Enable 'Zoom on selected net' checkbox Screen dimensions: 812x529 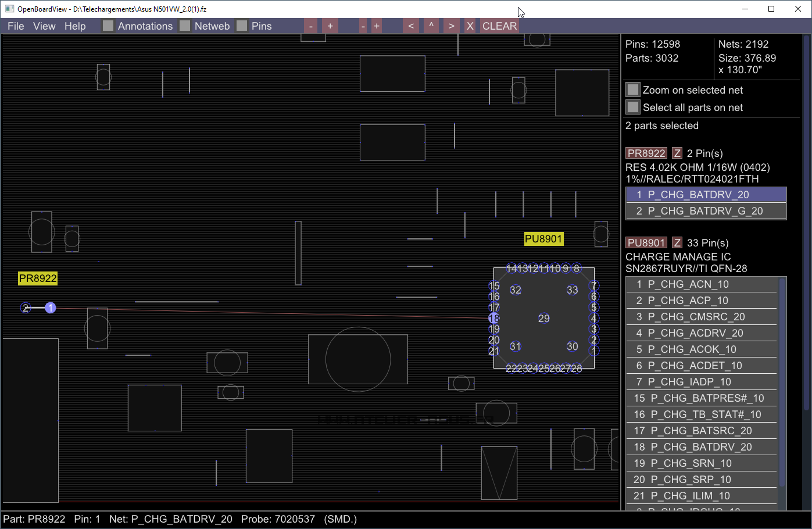tap(633, 90)
